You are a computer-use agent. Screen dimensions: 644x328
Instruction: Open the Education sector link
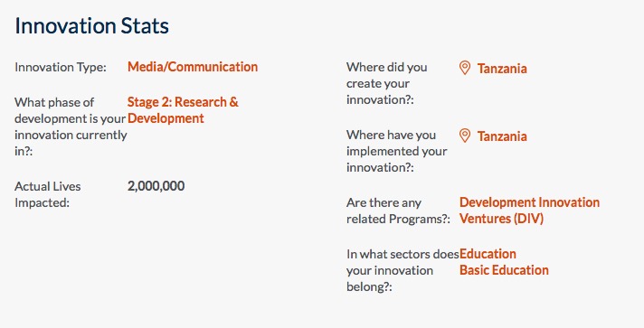[x=488, y=254]
